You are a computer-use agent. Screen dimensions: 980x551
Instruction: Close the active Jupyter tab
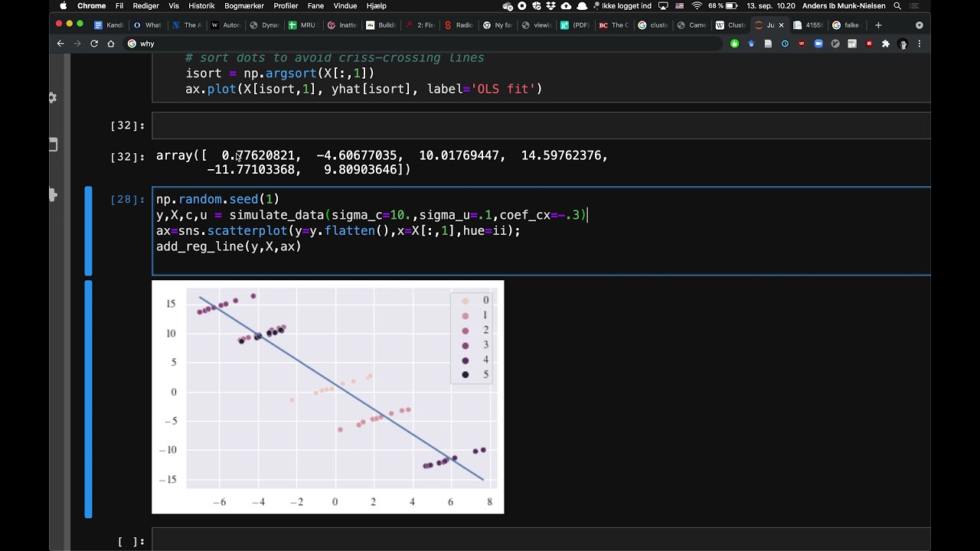[x=781, y=25]
